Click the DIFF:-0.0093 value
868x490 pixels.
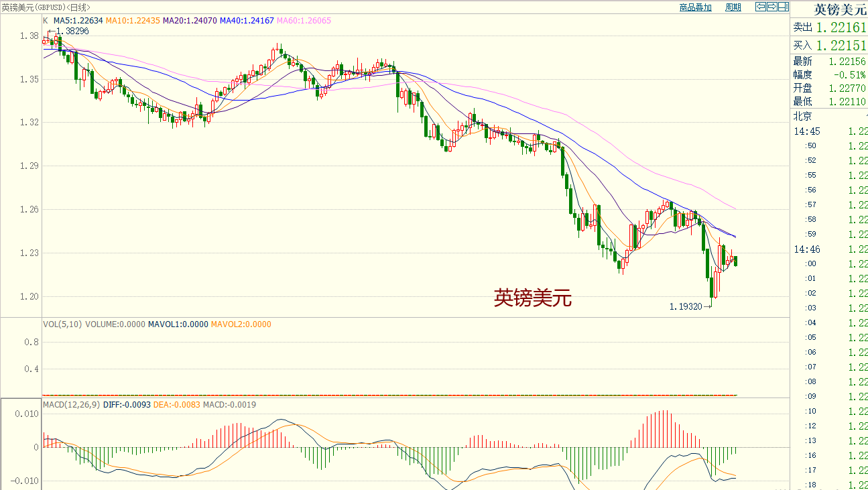127,405
